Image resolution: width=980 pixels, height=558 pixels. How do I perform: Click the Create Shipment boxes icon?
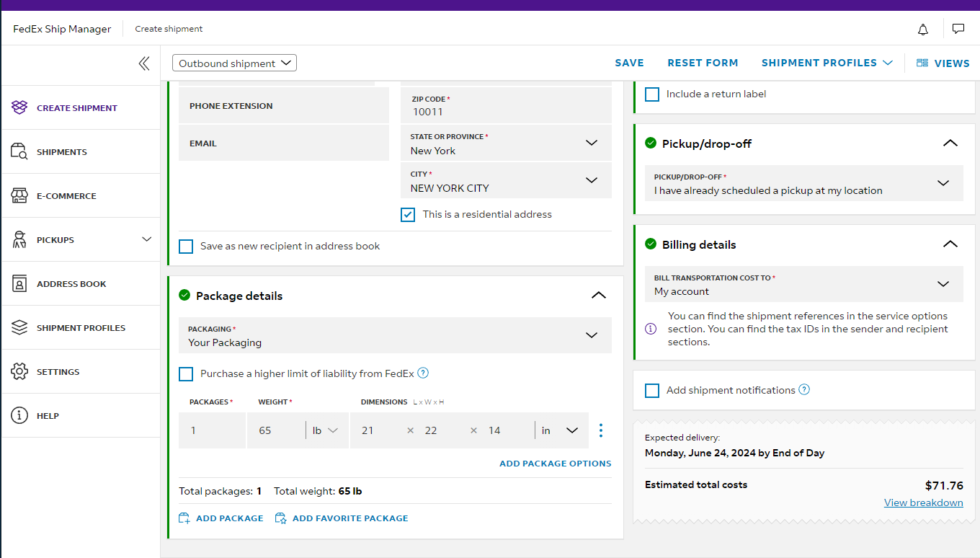pos(19,108)
